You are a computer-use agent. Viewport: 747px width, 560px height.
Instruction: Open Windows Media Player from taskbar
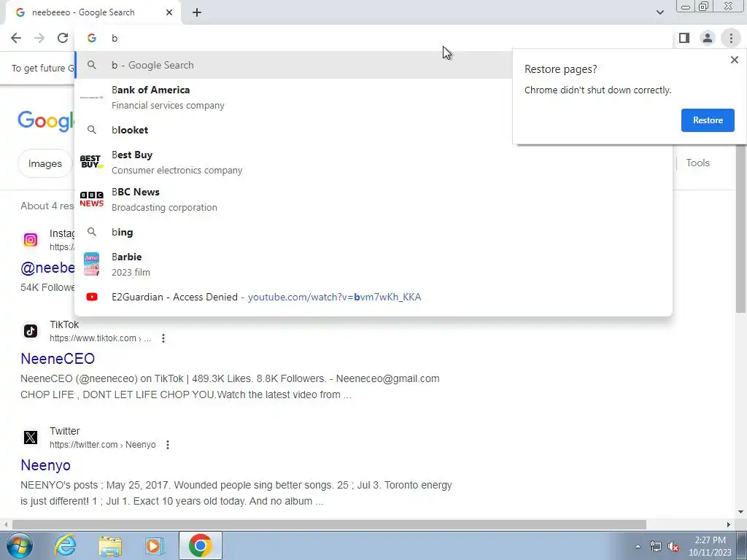click(x=155, y=545)
